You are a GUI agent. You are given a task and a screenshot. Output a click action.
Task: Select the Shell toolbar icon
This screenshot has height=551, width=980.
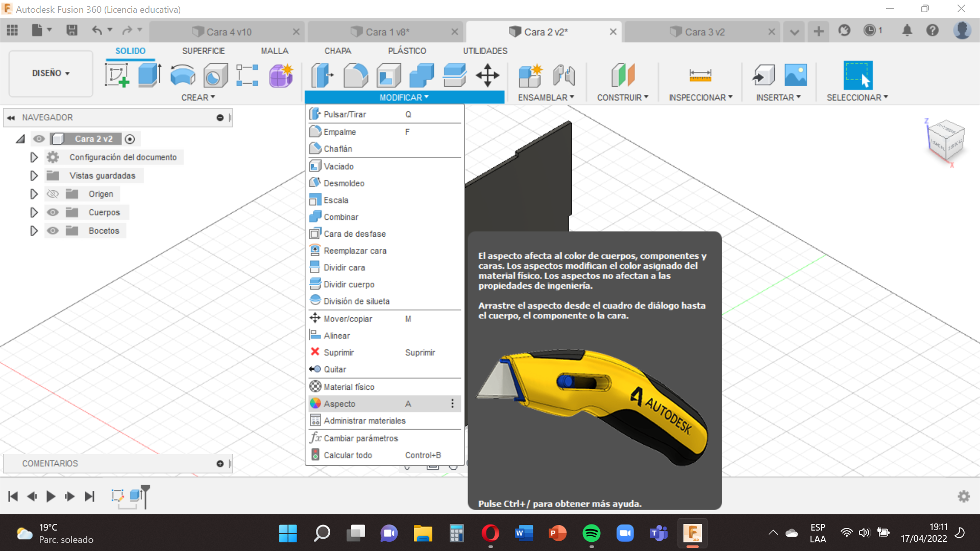tap(389, 76)
